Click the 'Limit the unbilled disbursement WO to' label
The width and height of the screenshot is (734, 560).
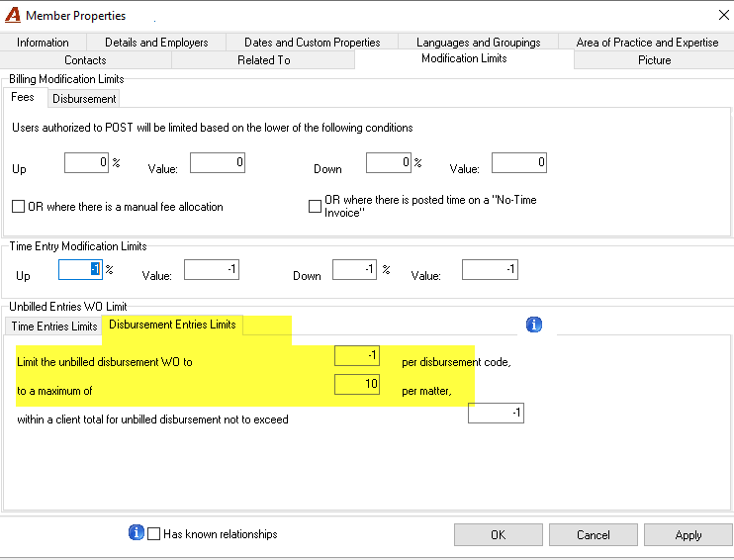105,362
